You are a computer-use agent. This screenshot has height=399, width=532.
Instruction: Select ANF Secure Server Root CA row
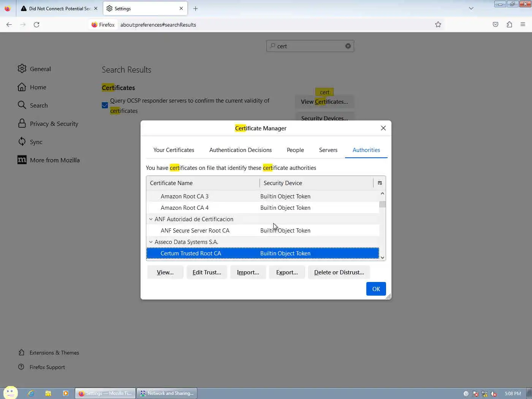[263, 231]
